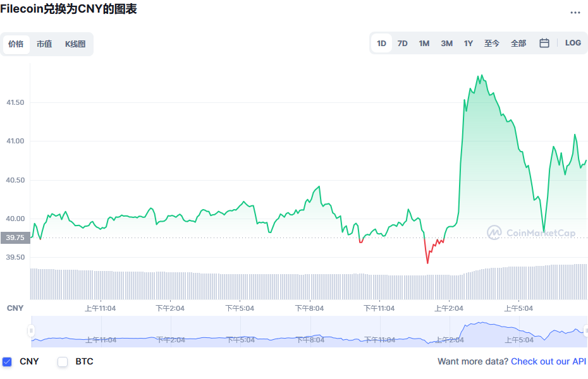Click the 39.50 y-axis label
Viewport: 588px width, 379px height.
coord(15,257)
